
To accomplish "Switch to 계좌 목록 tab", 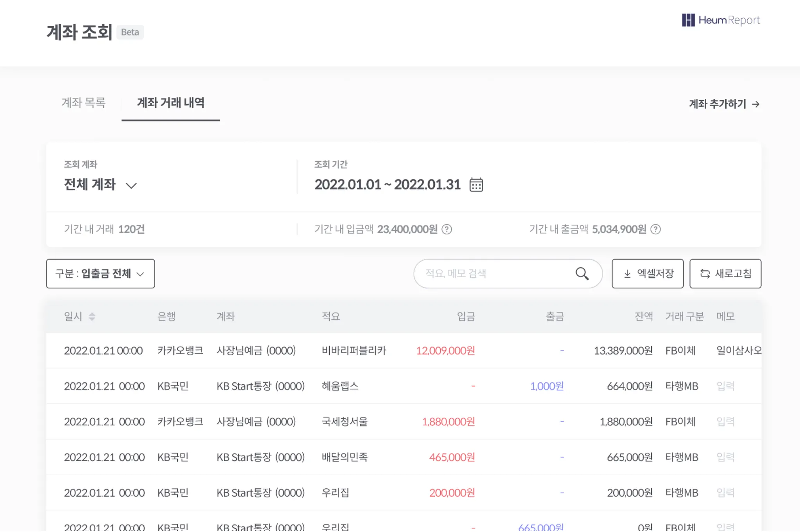I will click(x=84, y=103).
